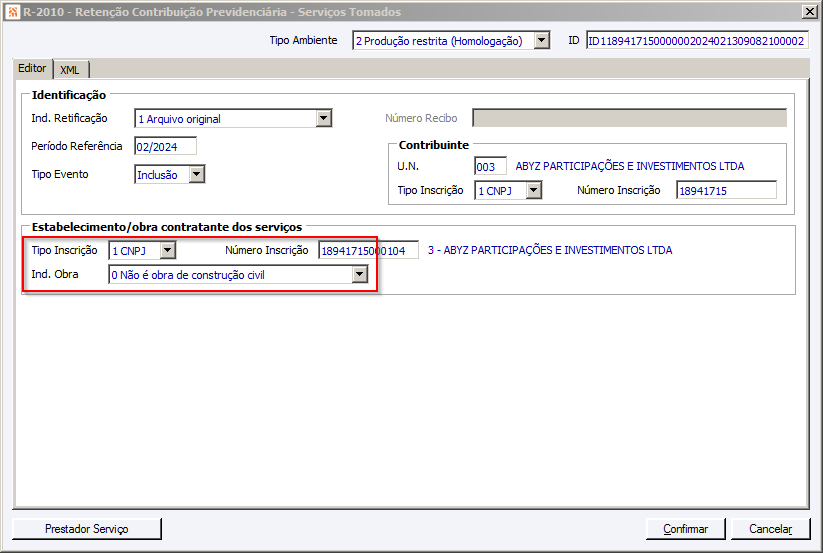823x553 pixels.
Task: Expand the Ind. Obra dropdown
Action: click(360, 274)
